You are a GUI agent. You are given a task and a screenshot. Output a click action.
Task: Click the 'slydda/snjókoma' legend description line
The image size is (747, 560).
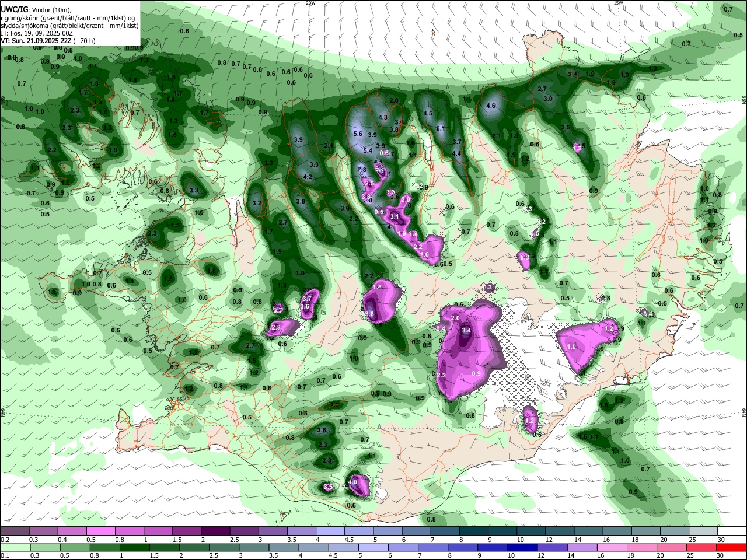pyautogui.click(x=69, y=26)
